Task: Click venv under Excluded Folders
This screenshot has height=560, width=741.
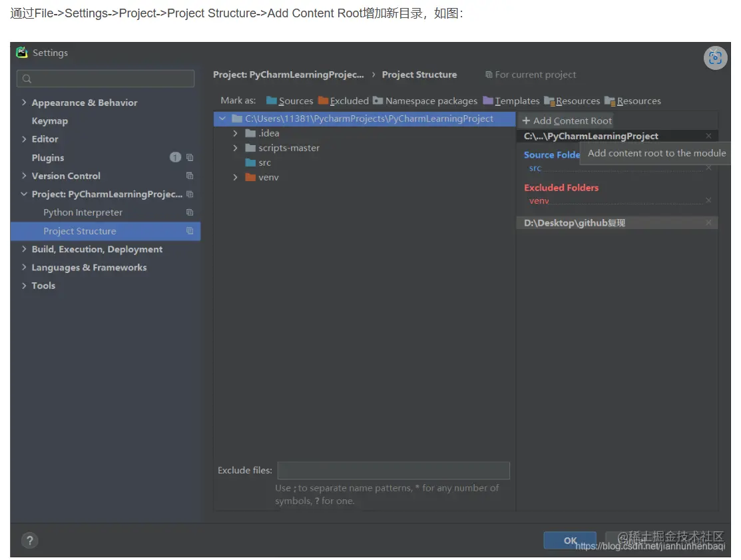Action: click(x=539, y=201)
